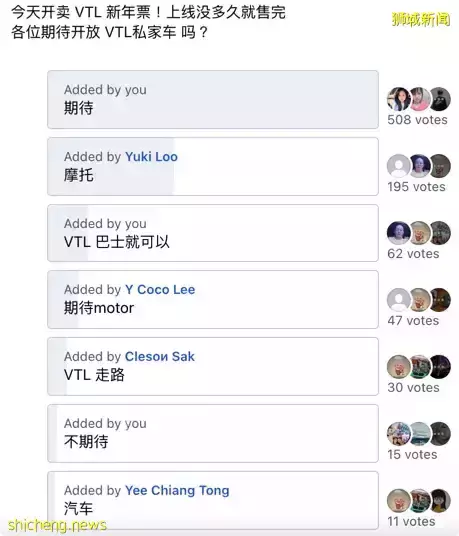459x536 pixels.
Task: Show voters for 62 votes
Action: click(413, 254)
